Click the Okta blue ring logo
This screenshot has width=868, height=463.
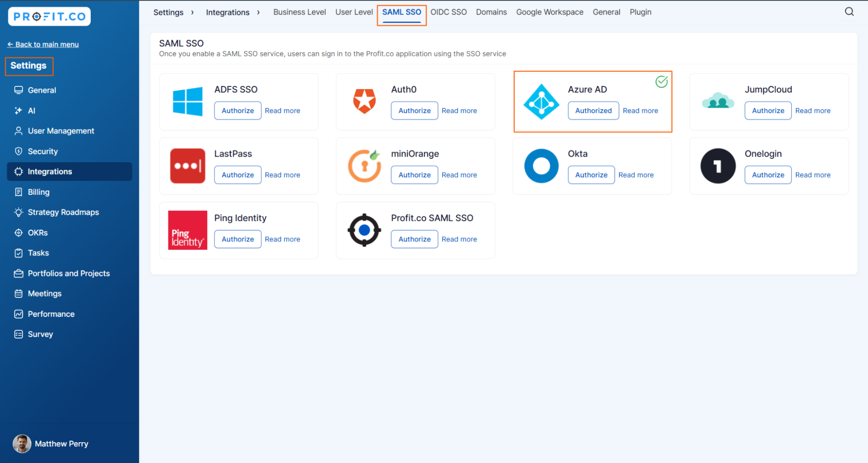pyautogui.click(x=541, y=166)
